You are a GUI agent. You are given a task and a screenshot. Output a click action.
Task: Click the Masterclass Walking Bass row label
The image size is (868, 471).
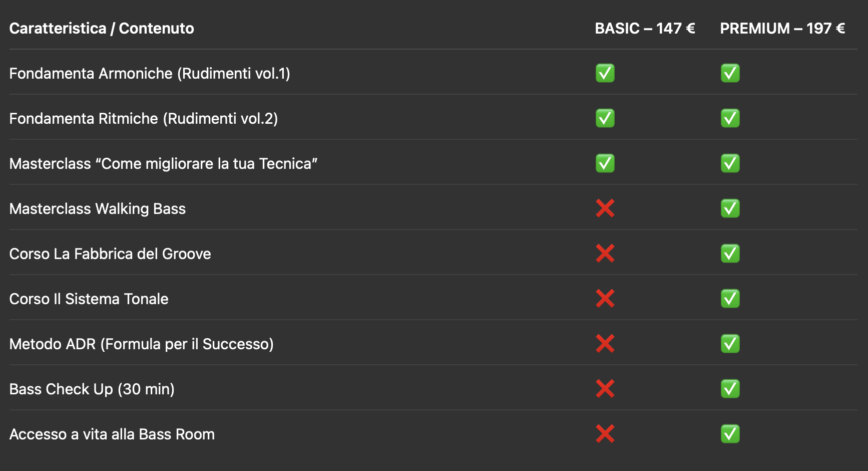(98, 209)
